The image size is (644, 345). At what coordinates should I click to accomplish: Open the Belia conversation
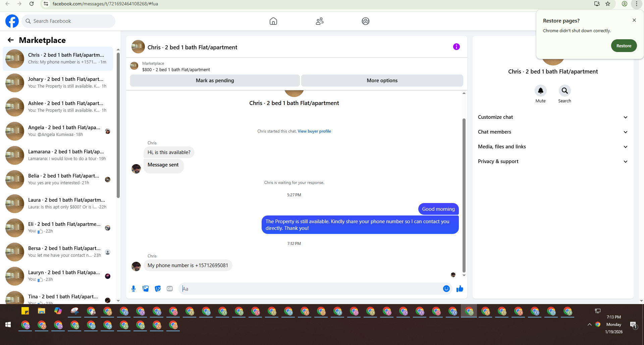pos(58,180)
